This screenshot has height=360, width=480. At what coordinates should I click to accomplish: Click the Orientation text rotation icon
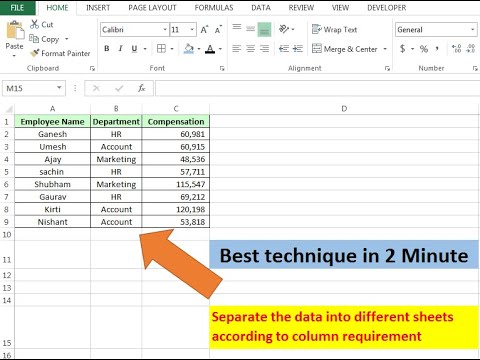[284, 29]
